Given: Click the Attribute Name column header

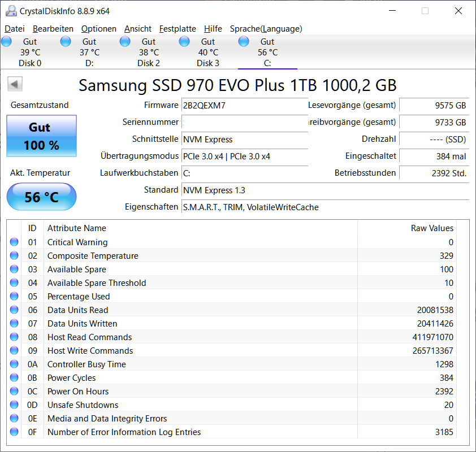Looking at the screenshot, I should [x=201, y=228].
